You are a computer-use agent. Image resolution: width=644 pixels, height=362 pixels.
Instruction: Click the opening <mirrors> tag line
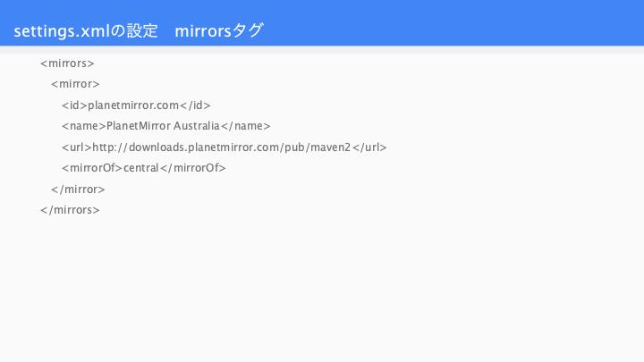[x=67, y=63]
